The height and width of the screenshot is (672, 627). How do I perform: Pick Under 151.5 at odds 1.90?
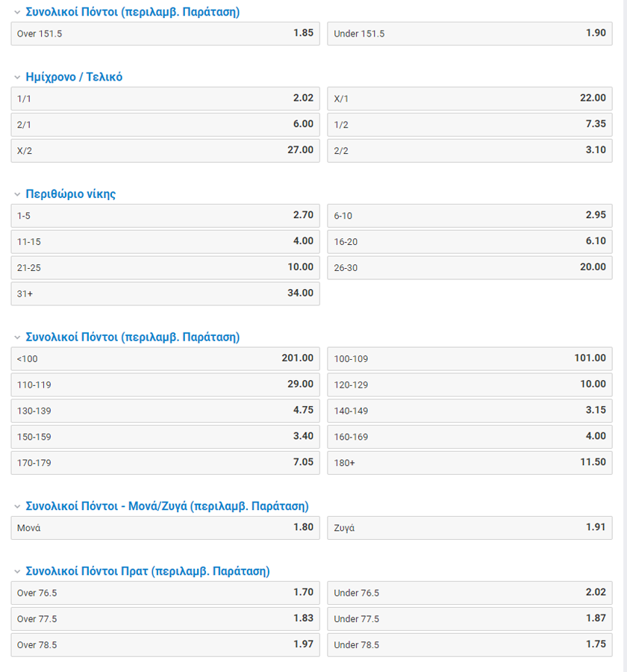(470, 34)
